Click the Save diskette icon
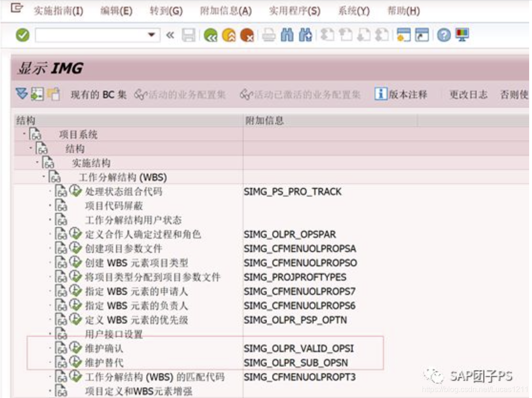This screenshot has height=398, width=532. (x=188, y=35)
